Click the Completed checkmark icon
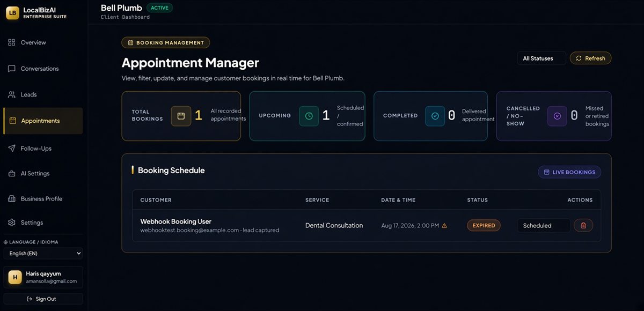This screenshot has width=644, height=311. click(x=435, y=116)
